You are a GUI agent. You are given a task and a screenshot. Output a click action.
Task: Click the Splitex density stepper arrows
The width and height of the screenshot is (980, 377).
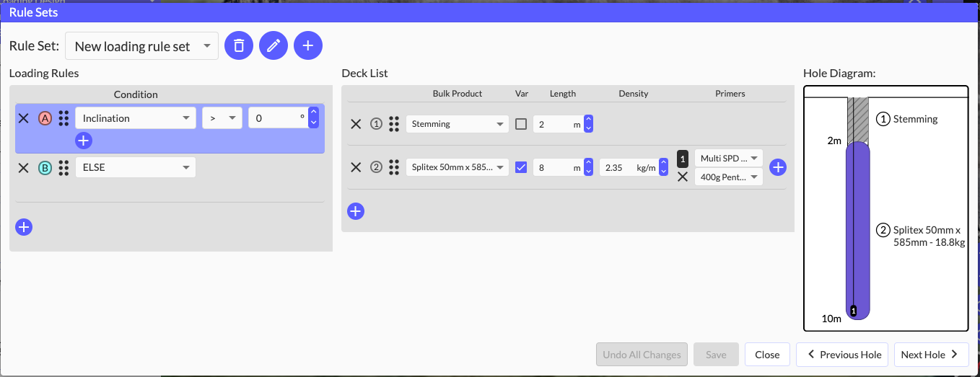663,167
